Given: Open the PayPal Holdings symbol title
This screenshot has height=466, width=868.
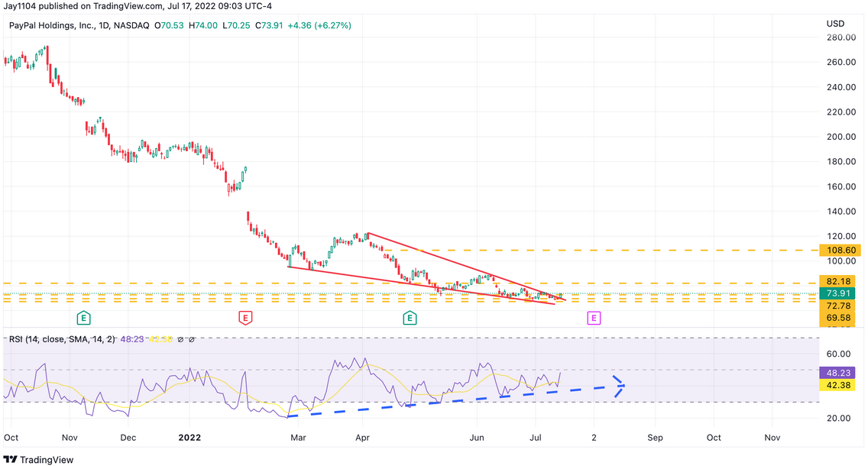Looking at the screenshot, I should pyautogui.click(x=79, y=25).
